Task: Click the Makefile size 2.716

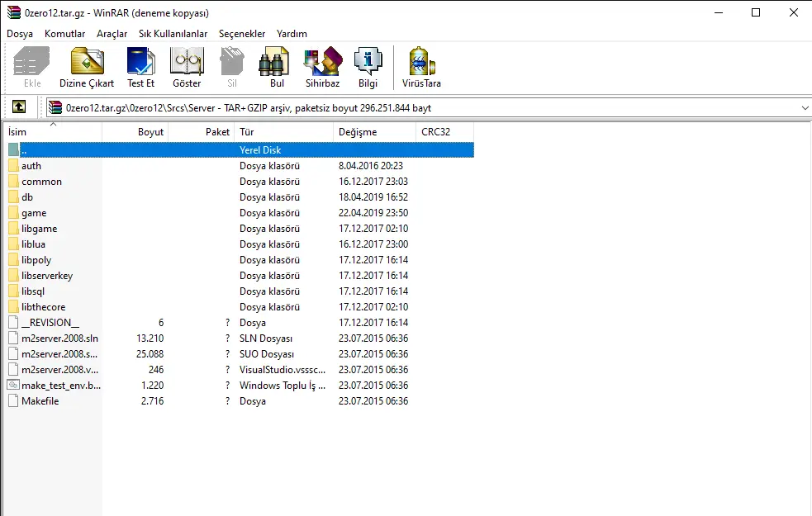Action: point(152,400)
